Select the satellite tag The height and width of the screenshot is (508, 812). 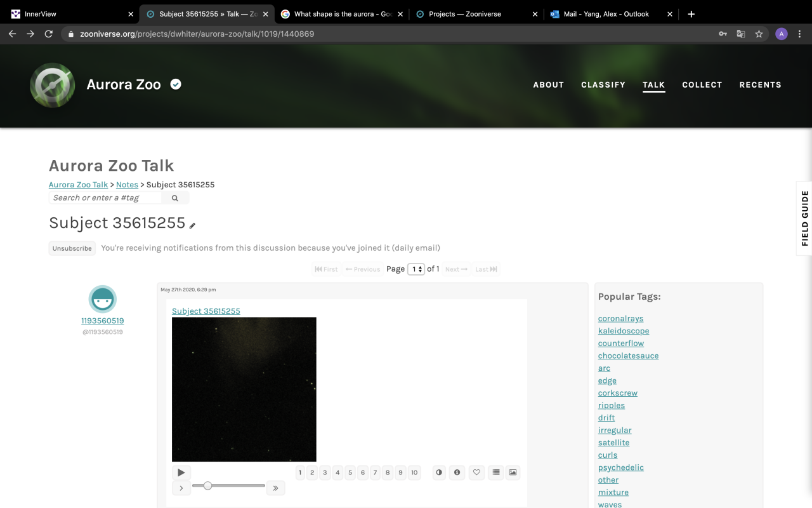coord(614,443)
